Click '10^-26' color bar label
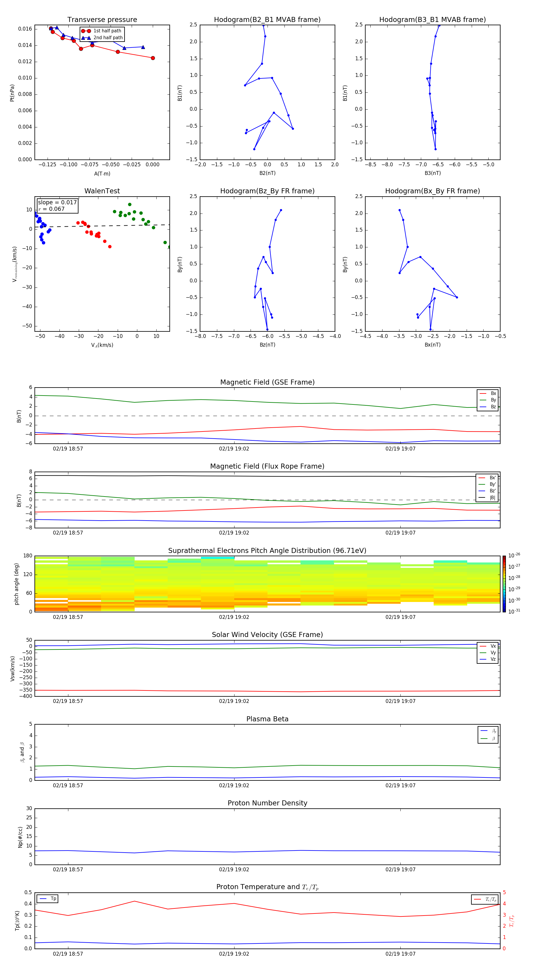 coord(514,555)
